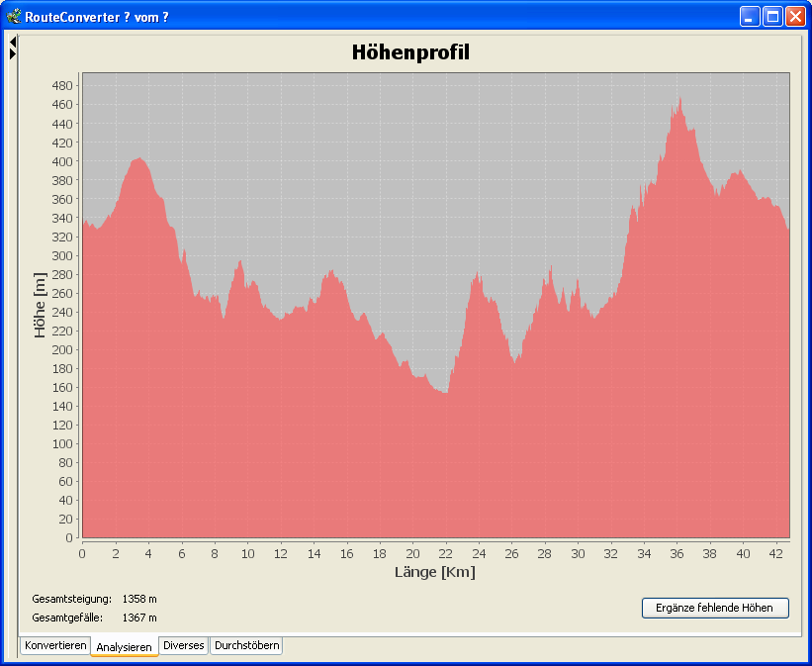Image resolution: width=812 pixels, height=666 pixels.
Task: Select the Analysieren tab
Action: click(125, 646)
